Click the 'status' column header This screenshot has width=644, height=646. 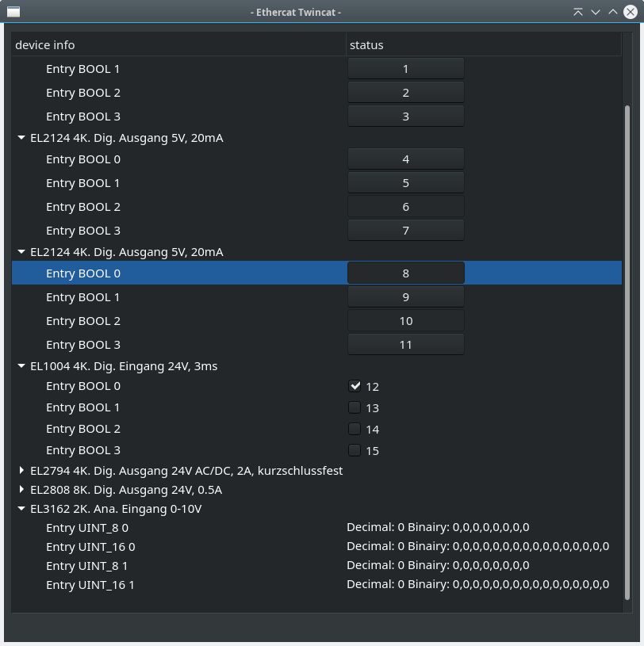(484, 44)
